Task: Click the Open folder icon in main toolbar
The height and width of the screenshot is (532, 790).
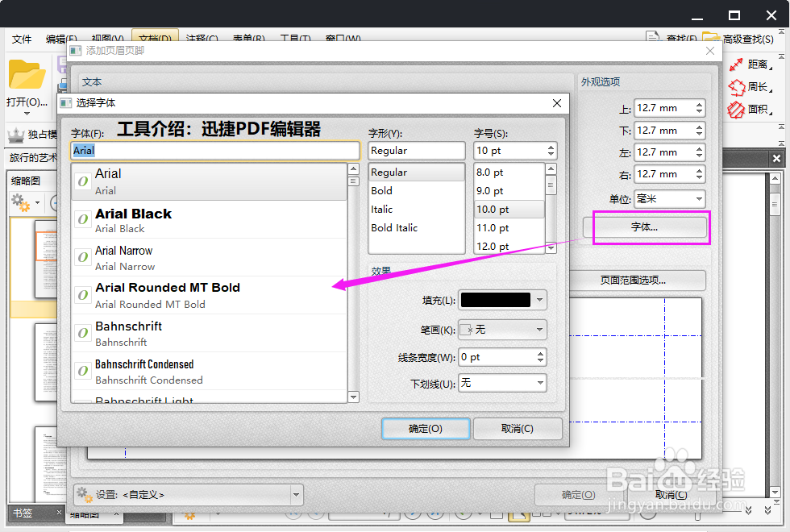Action: pos(27,74)
